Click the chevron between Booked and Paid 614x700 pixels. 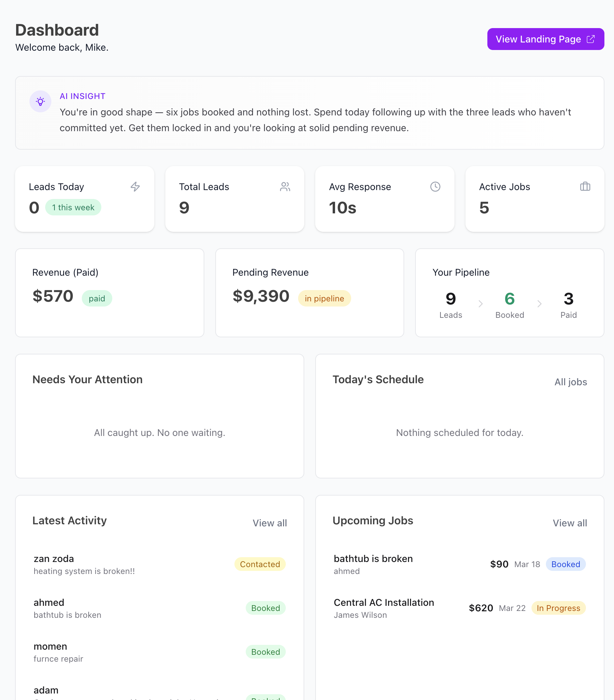539,304
